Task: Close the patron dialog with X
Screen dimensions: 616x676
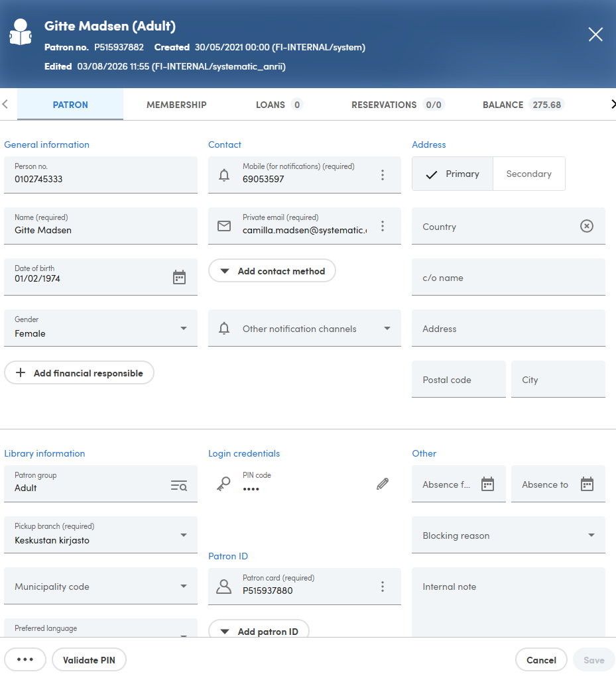Action: click(595, 34)
